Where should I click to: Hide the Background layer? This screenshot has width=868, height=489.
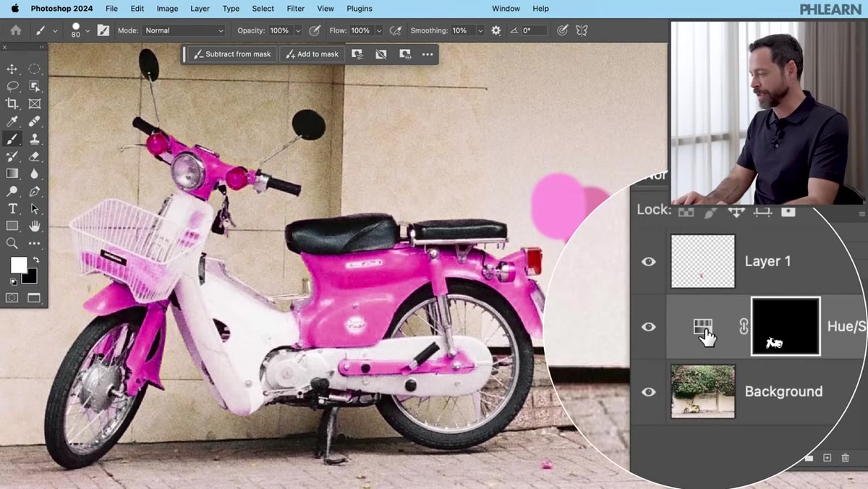pyautogui.click(x=649, y=391)
